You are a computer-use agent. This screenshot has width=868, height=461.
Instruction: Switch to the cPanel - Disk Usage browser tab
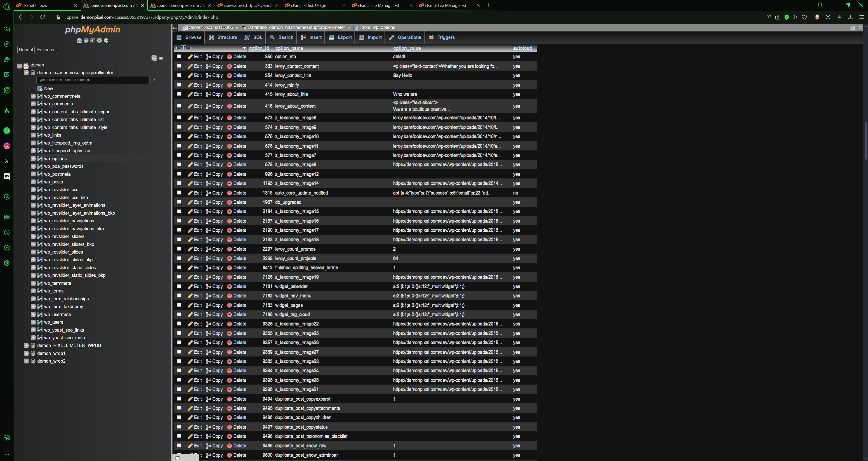[315, 5]
